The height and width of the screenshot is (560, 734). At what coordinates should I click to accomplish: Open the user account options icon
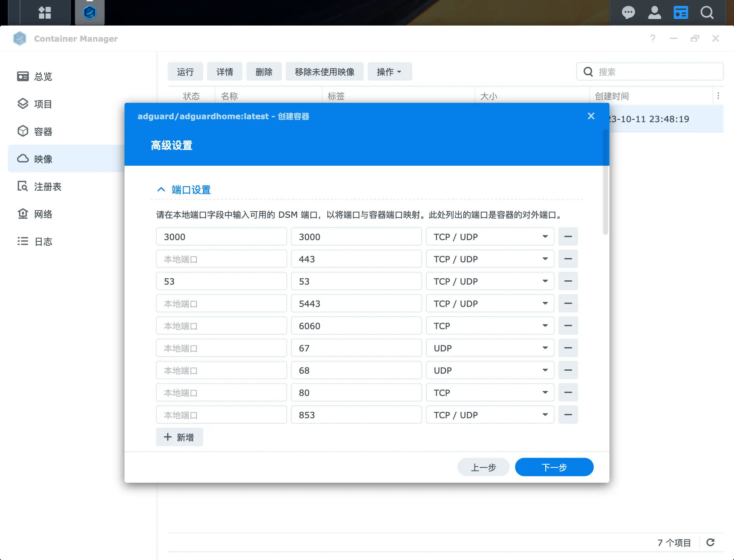click(654, 13)
